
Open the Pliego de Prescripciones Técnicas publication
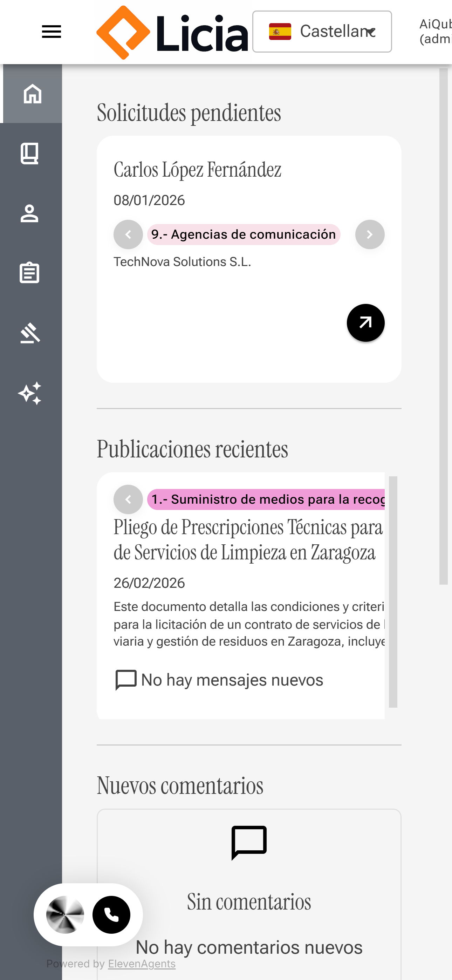click(x=247, y=539)
